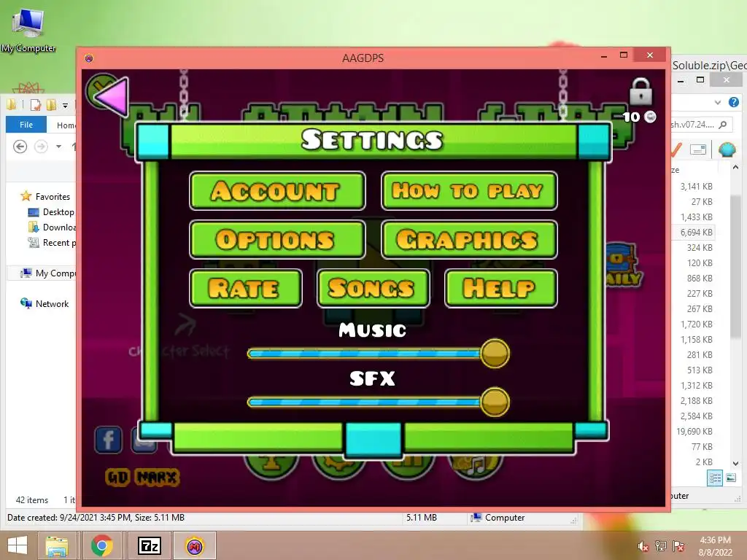Expand quick access toolbar dropdown in Explorer
The image size is (747, 560).
(x=65, y=105)
